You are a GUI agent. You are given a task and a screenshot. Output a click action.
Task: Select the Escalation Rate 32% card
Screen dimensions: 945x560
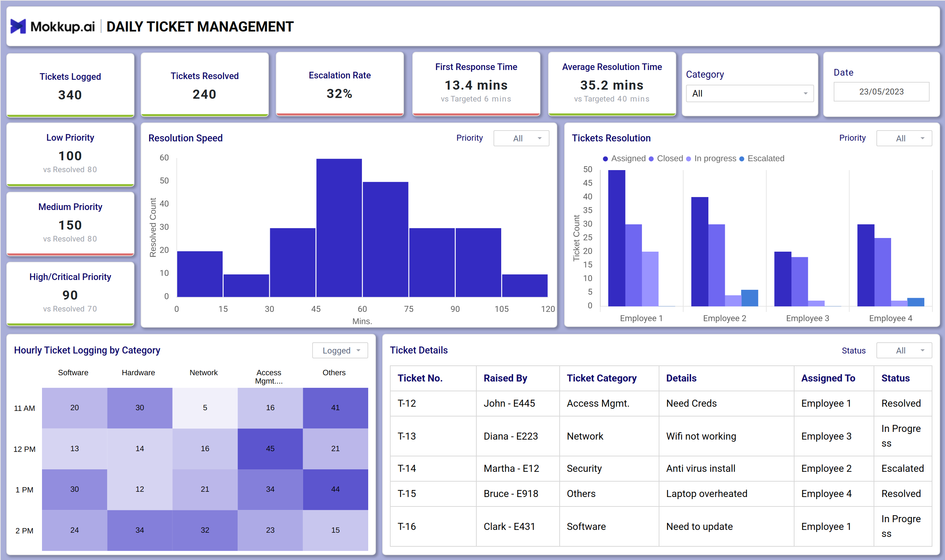pyautogui.click(x=339, y=84)
